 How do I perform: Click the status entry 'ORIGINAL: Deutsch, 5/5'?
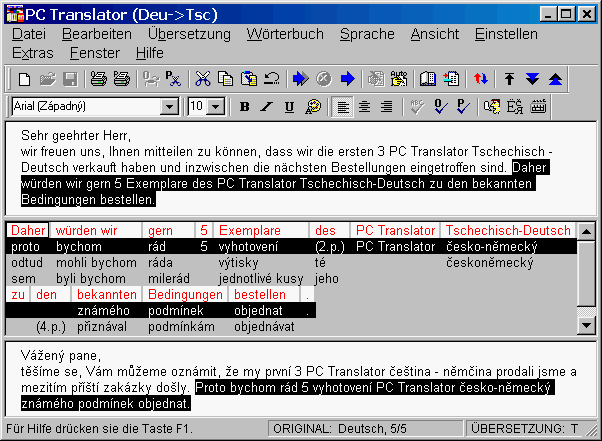[366, 429]
